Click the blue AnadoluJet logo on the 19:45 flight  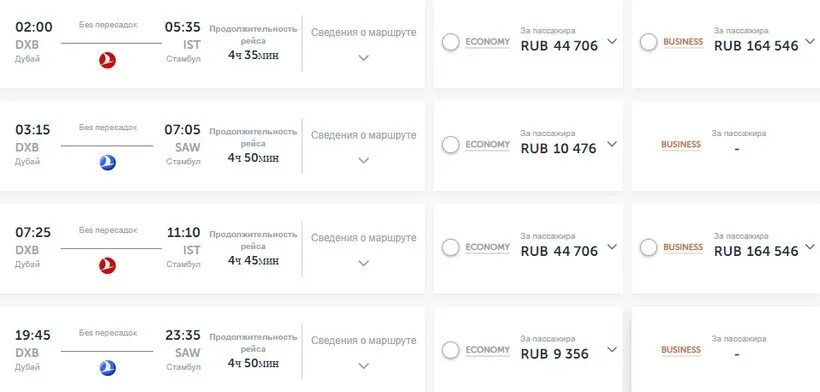point(107,368)
